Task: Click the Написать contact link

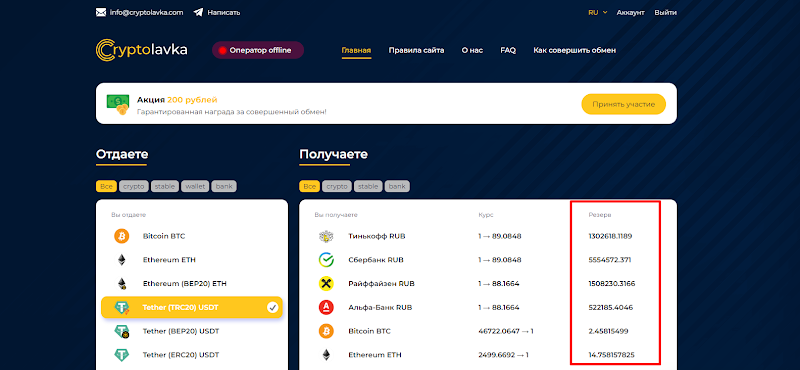Action: (223, 12)
